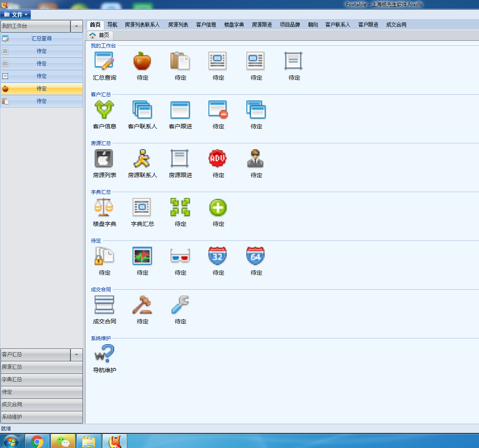Open Chrome from the taskbar

coord(37,441)
